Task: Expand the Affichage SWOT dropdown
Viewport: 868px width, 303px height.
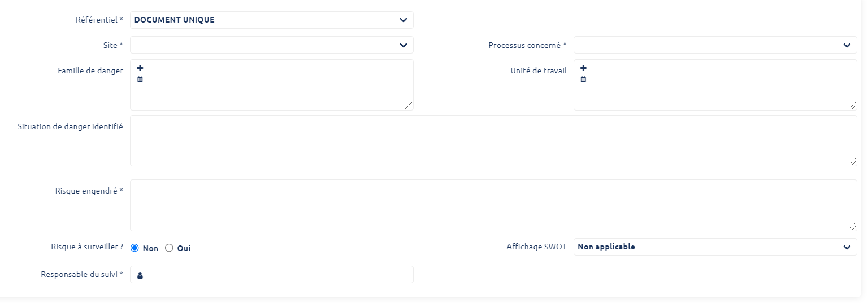Action: click(x=715, y=247)
